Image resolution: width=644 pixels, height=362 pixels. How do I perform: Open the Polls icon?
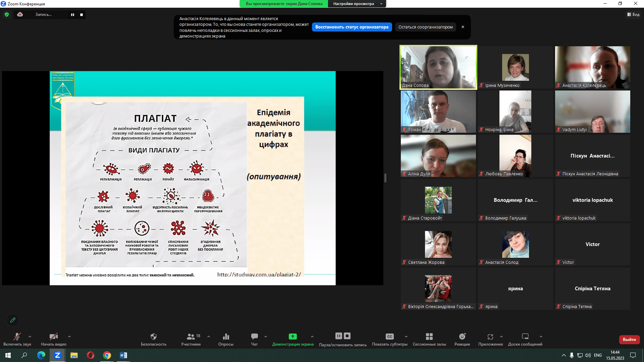(226, 337)
